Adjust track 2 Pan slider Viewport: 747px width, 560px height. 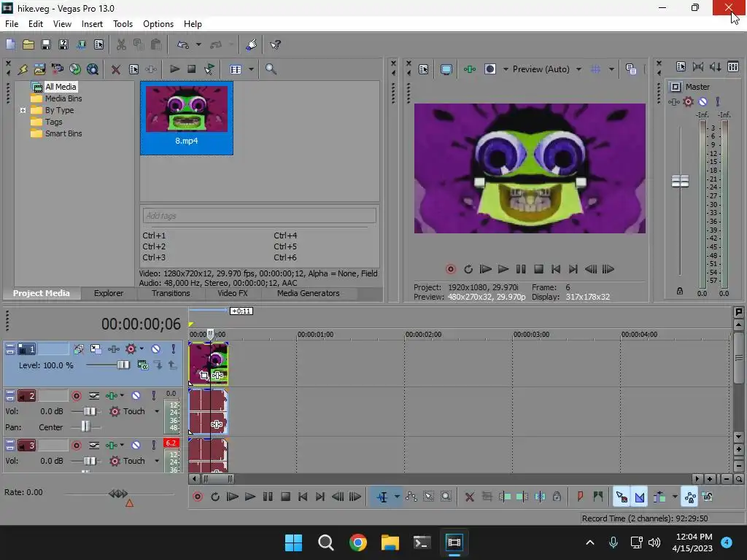pos(86,427)
